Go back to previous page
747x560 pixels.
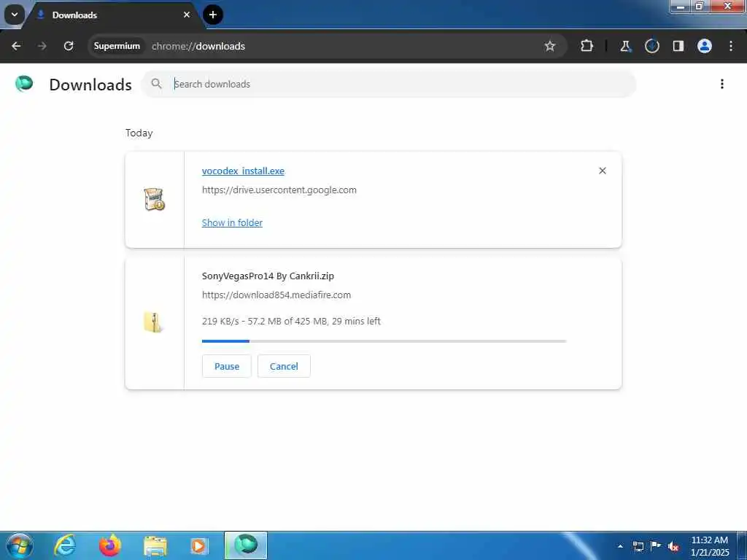tap(16, 46)
